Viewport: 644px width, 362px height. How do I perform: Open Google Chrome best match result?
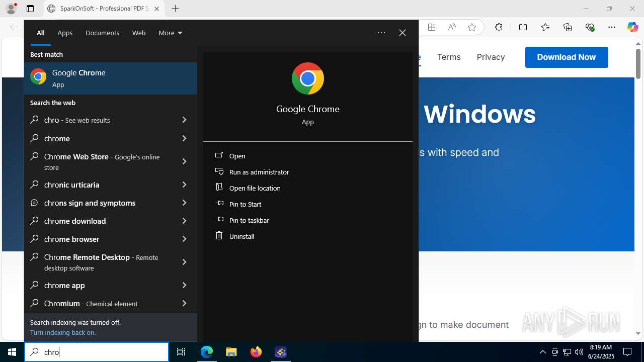[111, 78]
